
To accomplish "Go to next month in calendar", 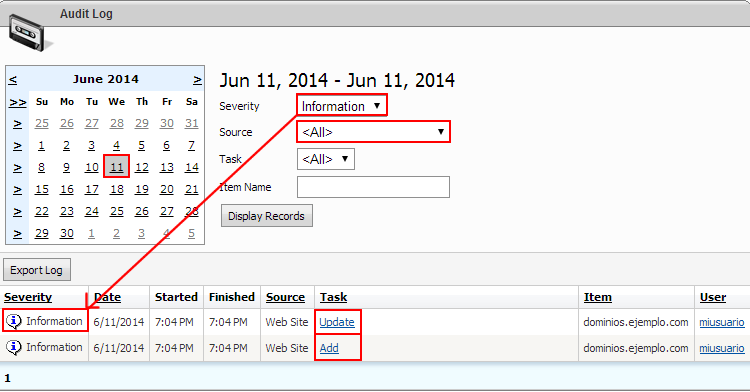I will [x=197, y=80].
